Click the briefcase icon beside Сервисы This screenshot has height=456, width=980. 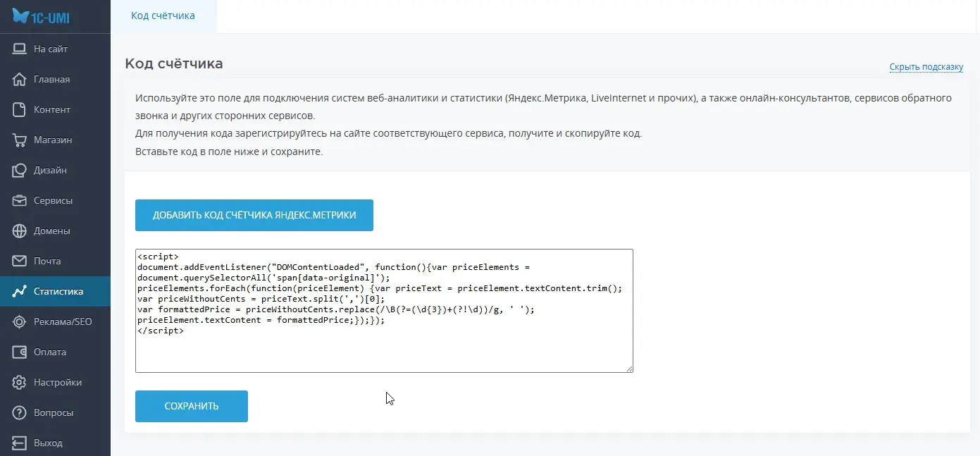(20, 200)
